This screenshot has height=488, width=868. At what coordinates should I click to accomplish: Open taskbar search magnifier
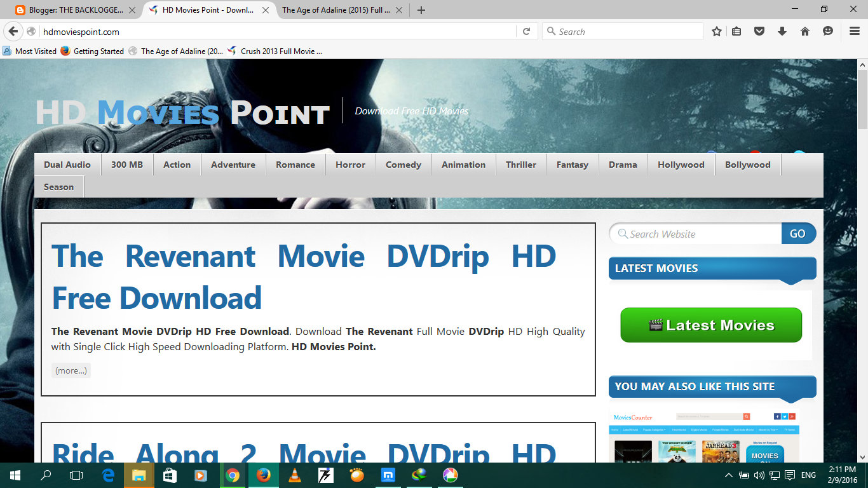pos(46,475)
